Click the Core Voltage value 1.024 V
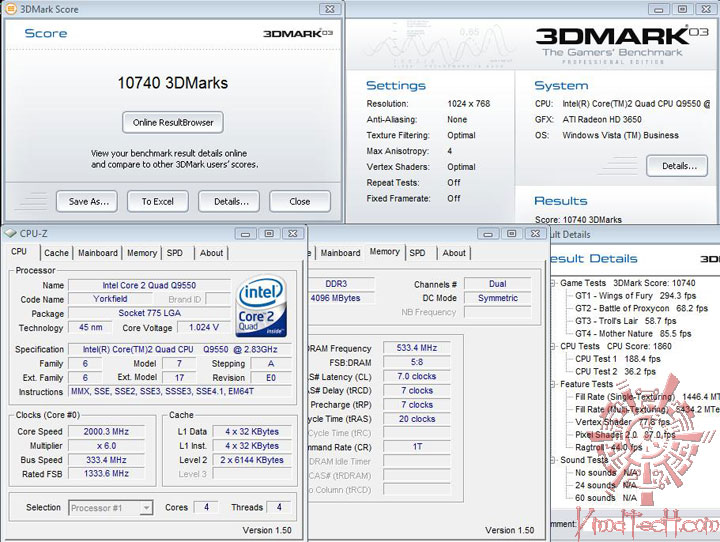This screenshot has width=720, height=542. coord(204,327)
